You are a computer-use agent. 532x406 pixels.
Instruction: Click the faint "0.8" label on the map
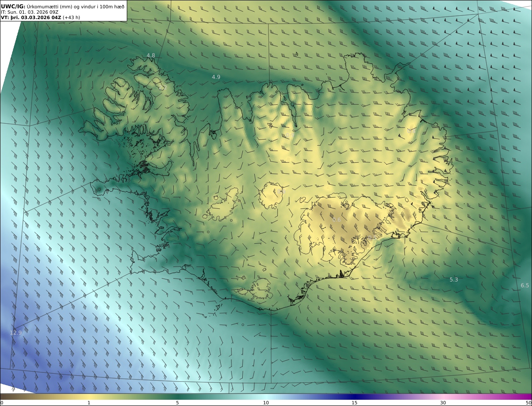click(411, 131)
